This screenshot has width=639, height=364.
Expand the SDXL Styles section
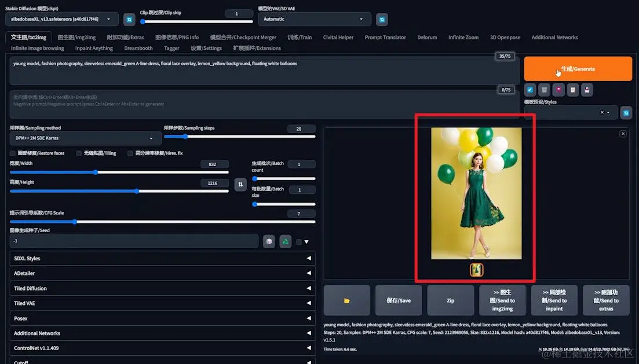162,258
